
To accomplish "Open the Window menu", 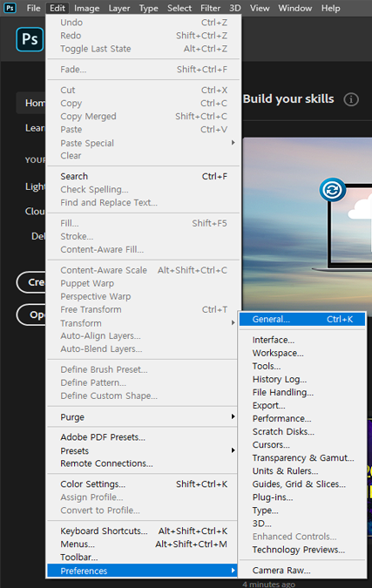I will (x=294, y=8).
